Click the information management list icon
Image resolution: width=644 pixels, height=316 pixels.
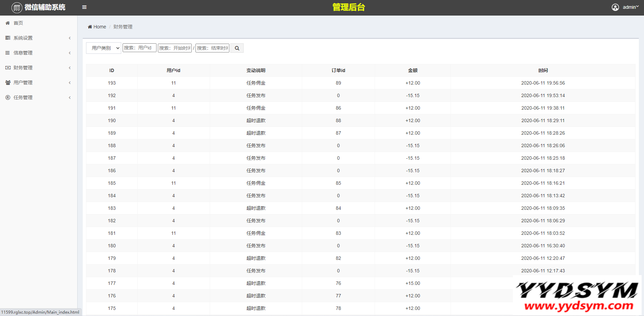pos(8,53)
